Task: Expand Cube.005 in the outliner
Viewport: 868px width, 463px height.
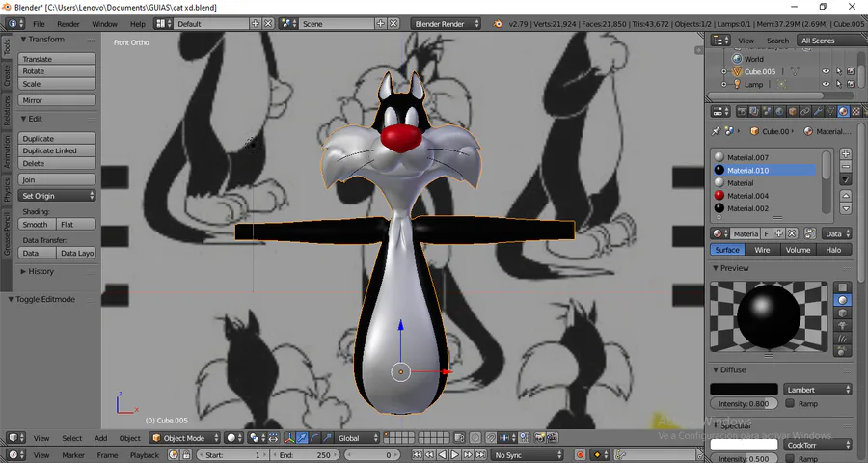Action: pyautogui.click(x=723, y=71)
